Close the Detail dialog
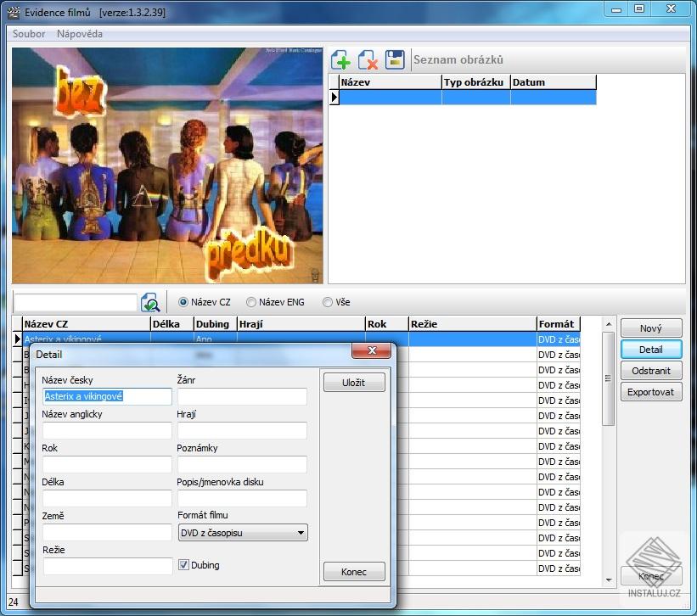The width and height of the screenshot is (697, 616). (372, 350)
